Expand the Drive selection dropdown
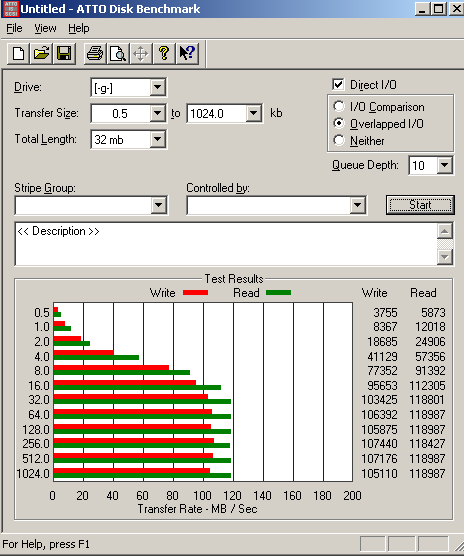This screenshot has width=464, height=556. [x=157, y=87]
